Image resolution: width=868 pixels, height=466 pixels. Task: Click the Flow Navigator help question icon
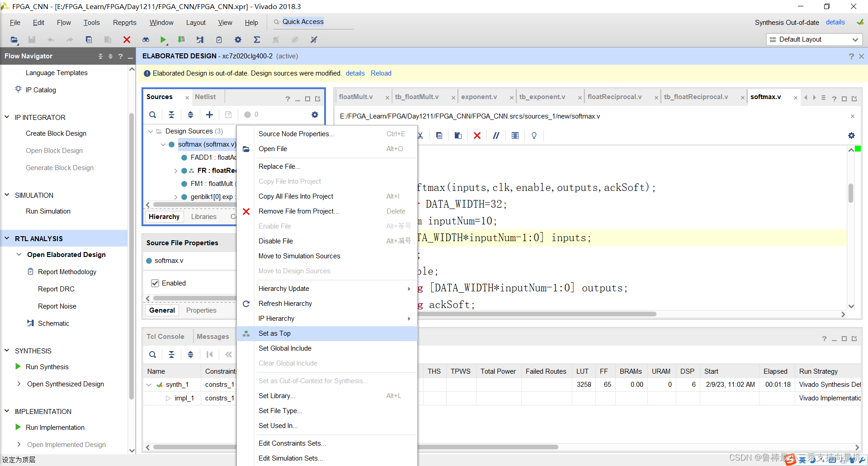(x=120, y=56)
